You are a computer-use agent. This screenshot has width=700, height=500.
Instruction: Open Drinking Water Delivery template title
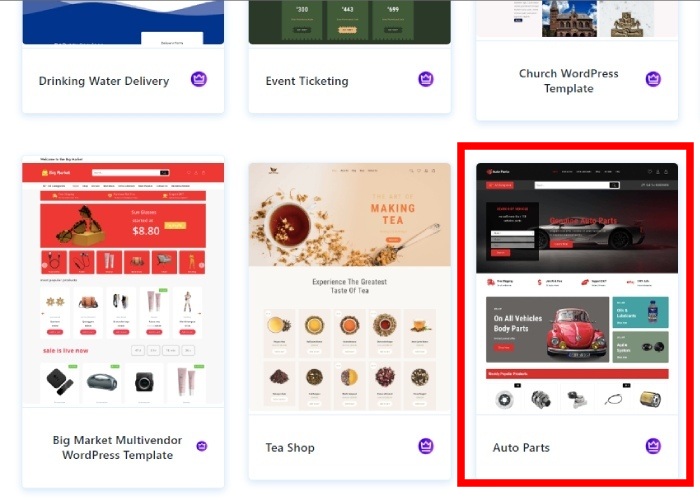click(x=104, y=81)
